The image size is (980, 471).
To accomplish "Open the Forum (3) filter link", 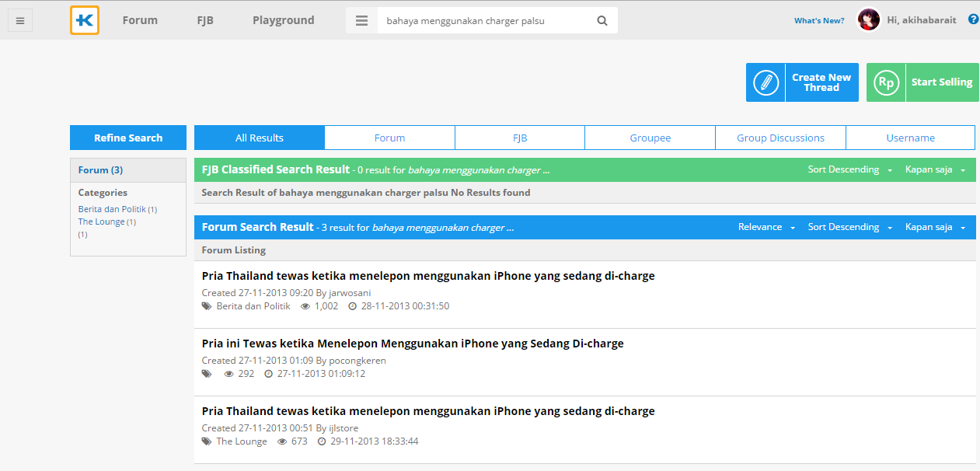I will pyautogui.click(x=100, y=170).
